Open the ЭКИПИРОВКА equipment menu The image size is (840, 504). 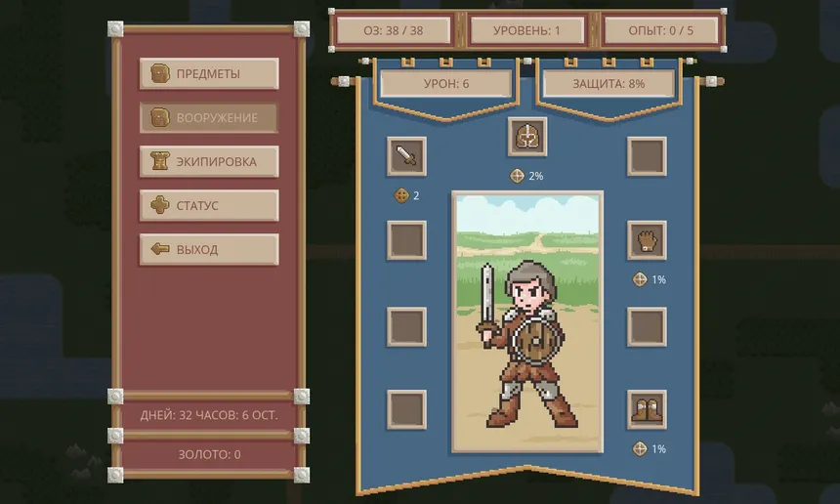click(x=209, y=161)
